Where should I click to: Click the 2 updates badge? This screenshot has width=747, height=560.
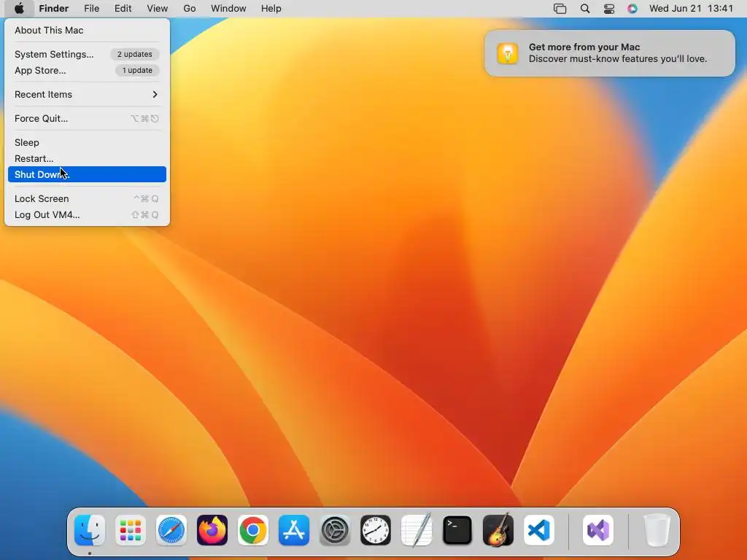(135, 54)
